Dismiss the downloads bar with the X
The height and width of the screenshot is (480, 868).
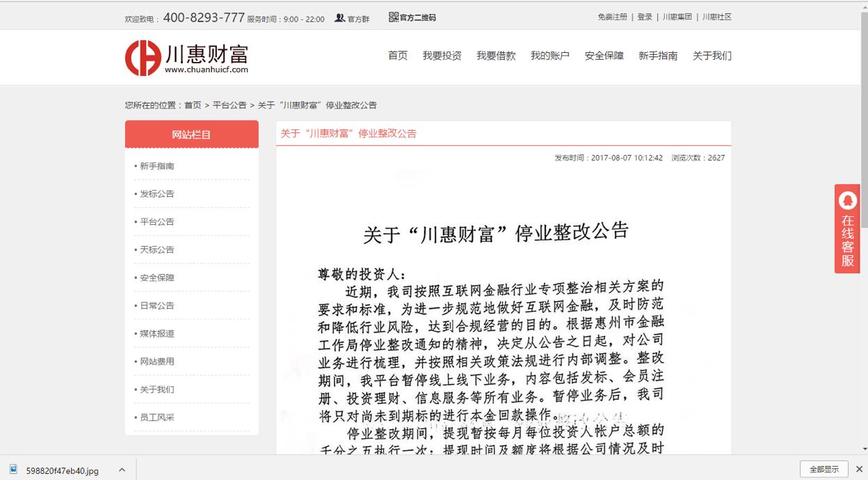[x=859, y=470]
